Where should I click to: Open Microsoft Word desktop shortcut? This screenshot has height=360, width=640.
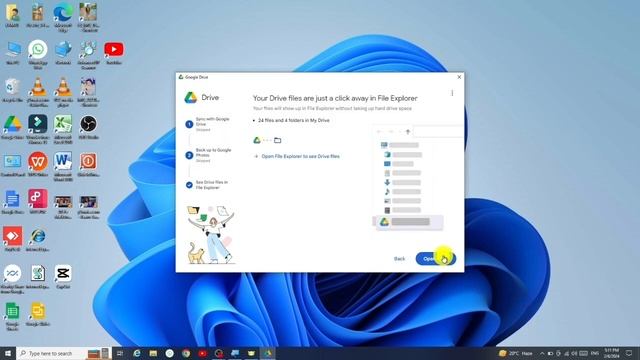(x=63, y=166)
